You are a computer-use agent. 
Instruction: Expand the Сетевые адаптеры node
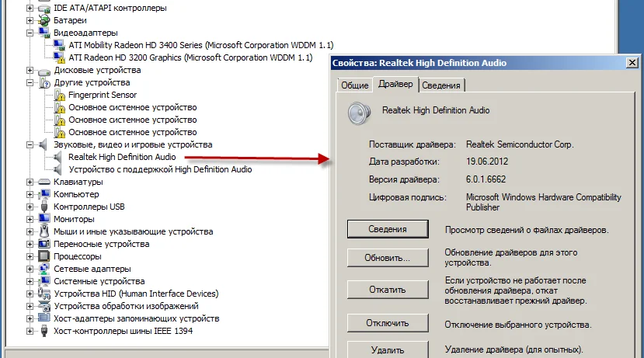(30, 269)
